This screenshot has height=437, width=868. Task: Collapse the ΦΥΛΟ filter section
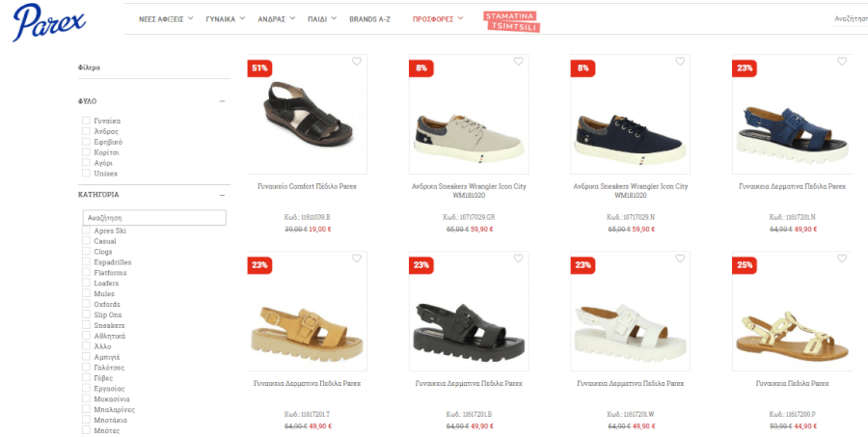pos(222,101)
